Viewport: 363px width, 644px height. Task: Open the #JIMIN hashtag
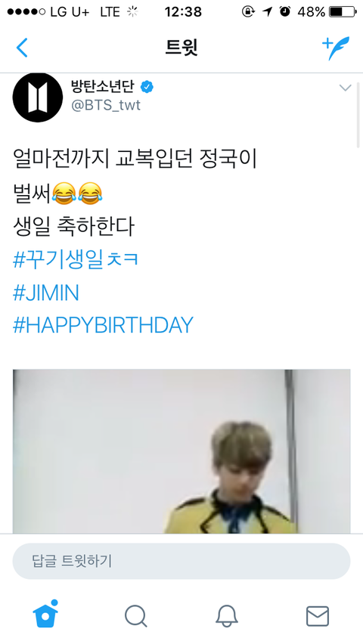[46, 293]
